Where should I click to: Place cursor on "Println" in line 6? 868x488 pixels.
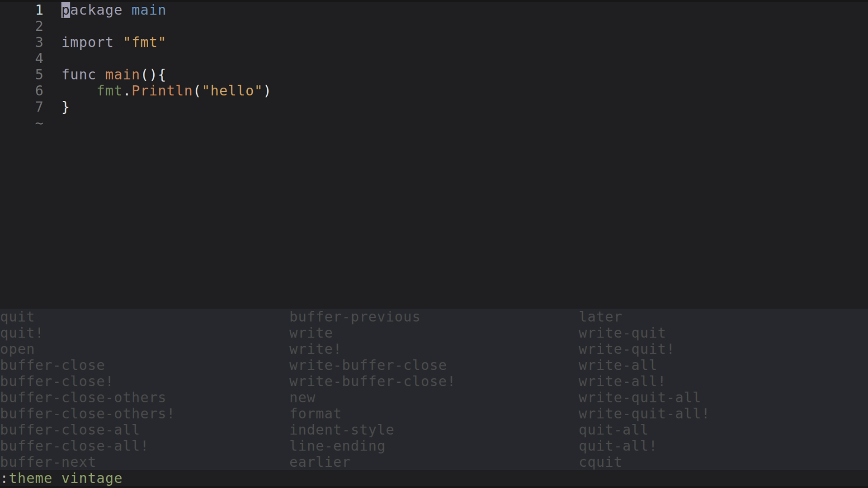[162, 91]
